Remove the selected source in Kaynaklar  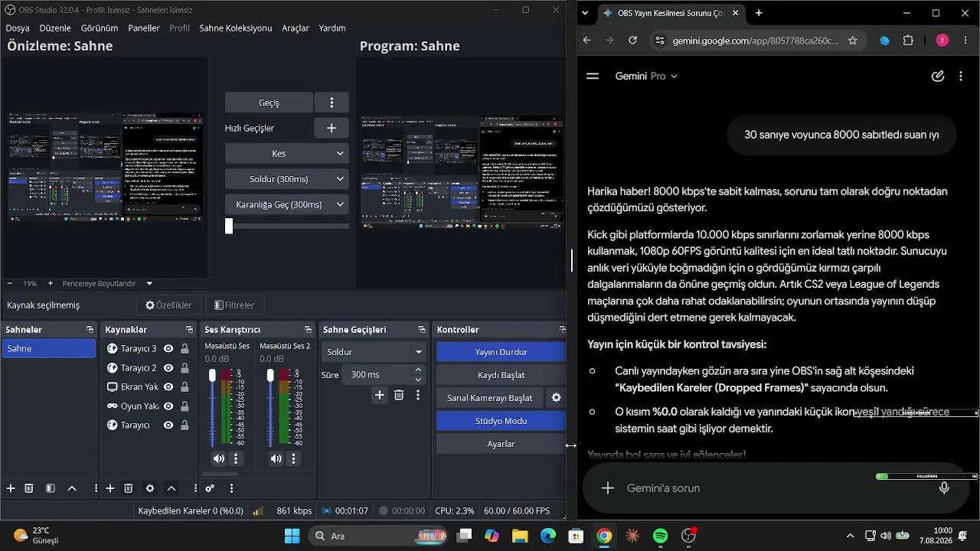point(129,488)
